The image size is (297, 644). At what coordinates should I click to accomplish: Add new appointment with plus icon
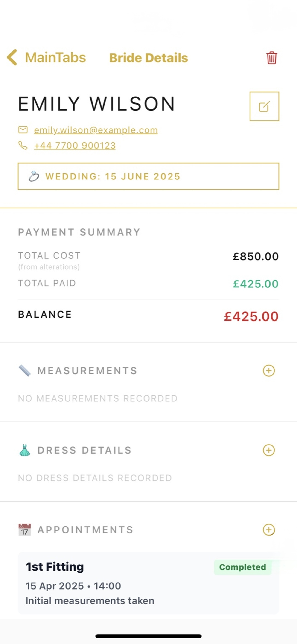point(269,530)
